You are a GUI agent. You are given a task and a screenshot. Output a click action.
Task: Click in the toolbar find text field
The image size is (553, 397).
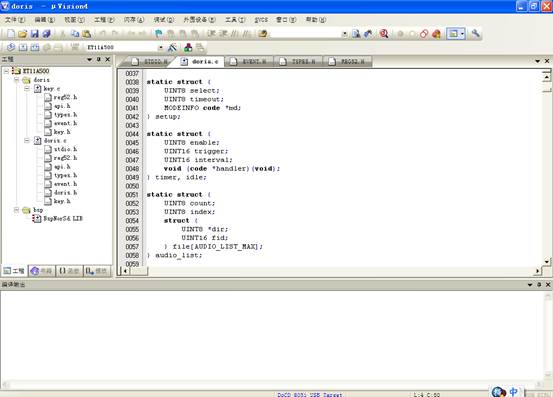tap(305, 34)
